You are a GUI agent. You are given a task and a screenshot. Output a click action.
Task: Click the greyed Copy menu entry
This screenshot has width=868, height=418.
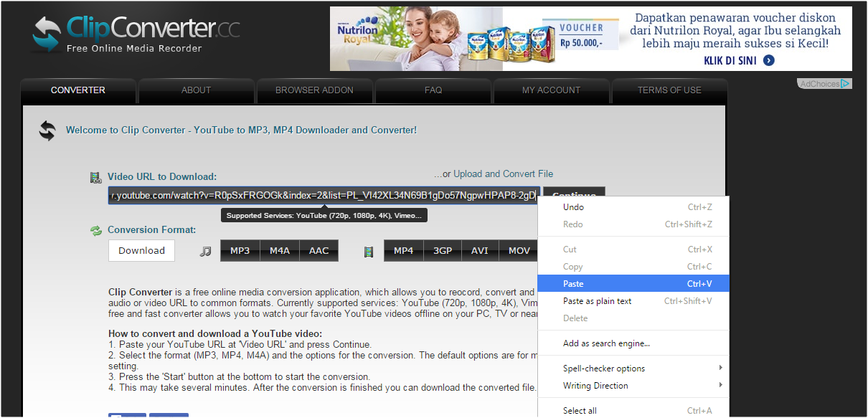(633, 267)
